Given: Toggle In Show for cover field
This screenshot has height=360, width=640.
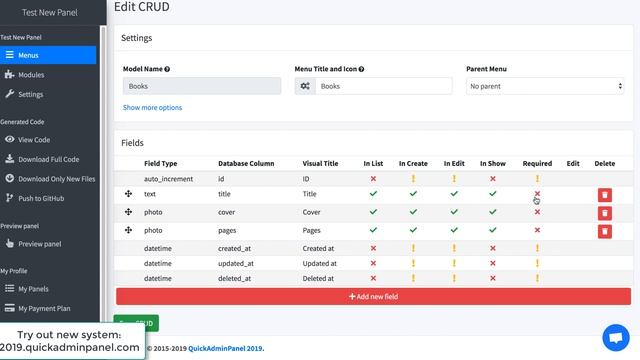Looking at the screenshot, I should [493, 212].
